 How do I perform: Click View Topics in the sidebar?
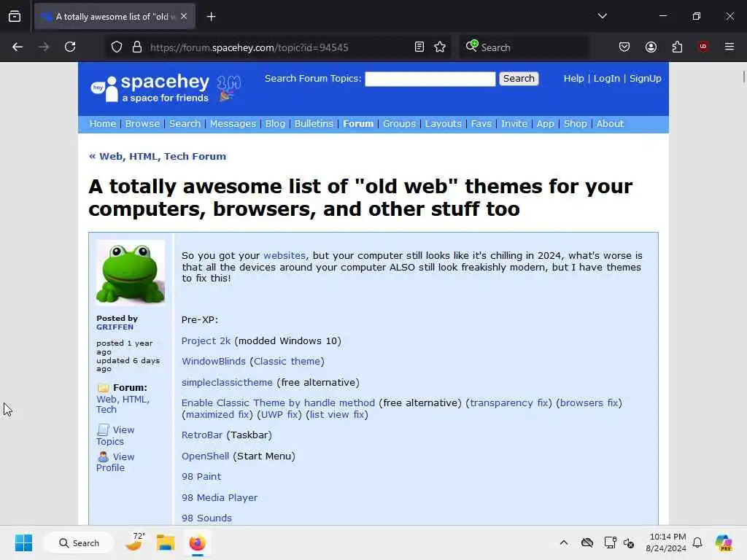[x=115, y=435]
